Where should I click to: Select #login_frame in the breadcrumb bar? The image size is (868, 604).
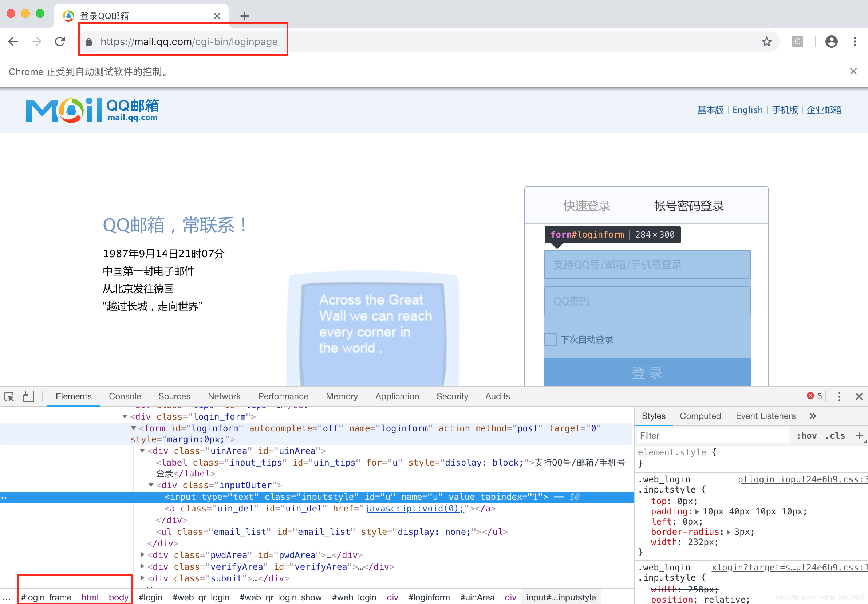tap(46, 597)
